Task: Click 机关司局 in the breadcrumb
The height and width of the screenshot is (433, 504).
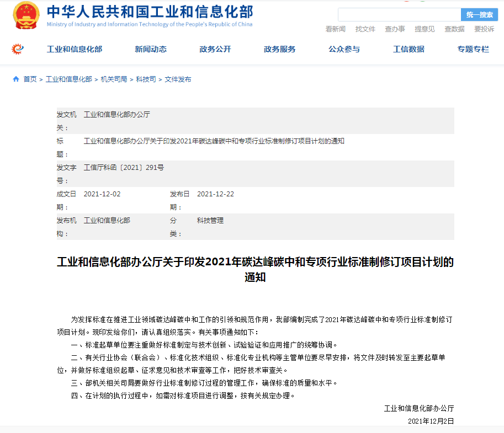Action: [x=114, y=79]
